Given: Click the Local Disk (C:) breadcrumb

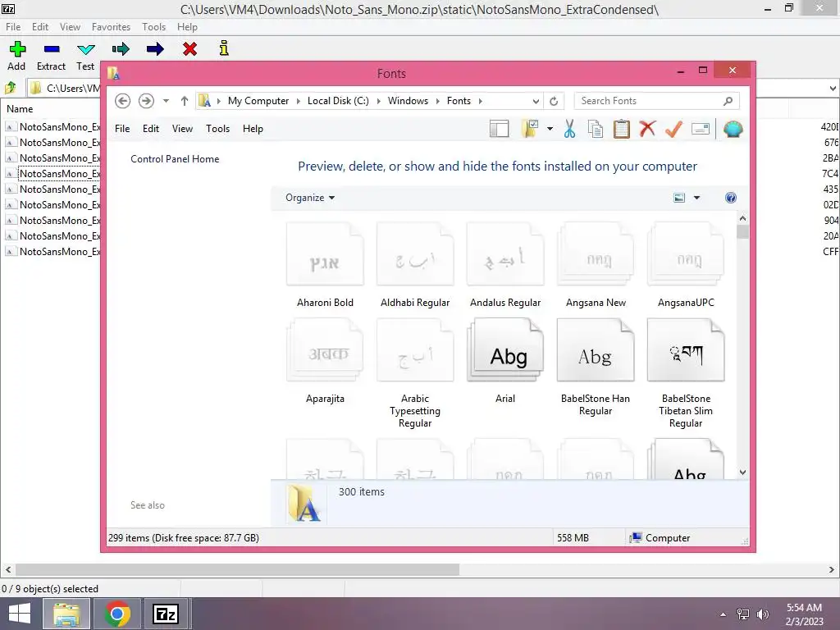Looking at the screenshot, I should tap(338, 101).
